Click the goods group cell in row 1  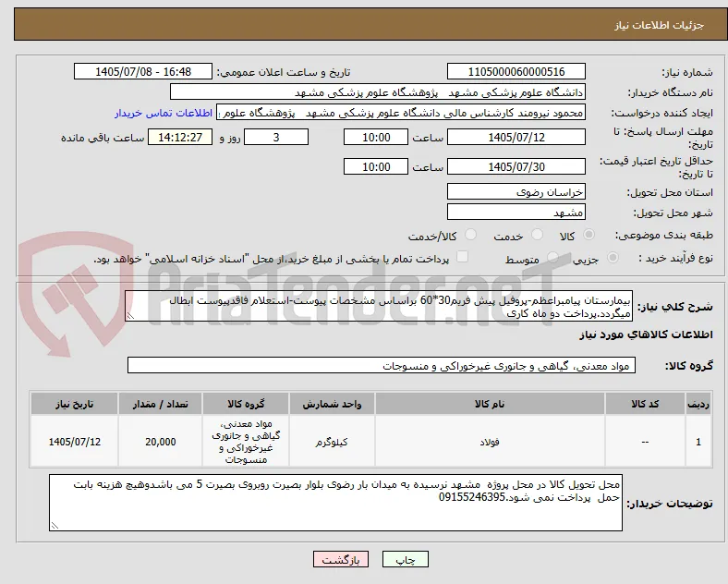click(246, 442)
